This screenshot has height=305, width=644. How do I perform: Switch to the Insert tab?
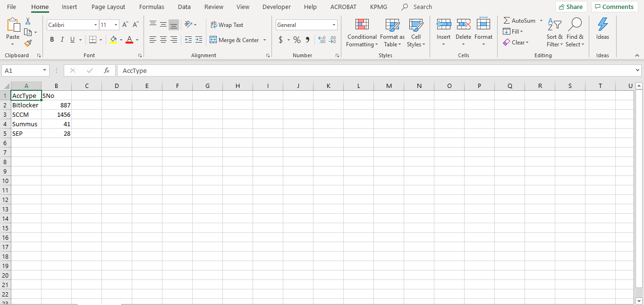[69, 7]
